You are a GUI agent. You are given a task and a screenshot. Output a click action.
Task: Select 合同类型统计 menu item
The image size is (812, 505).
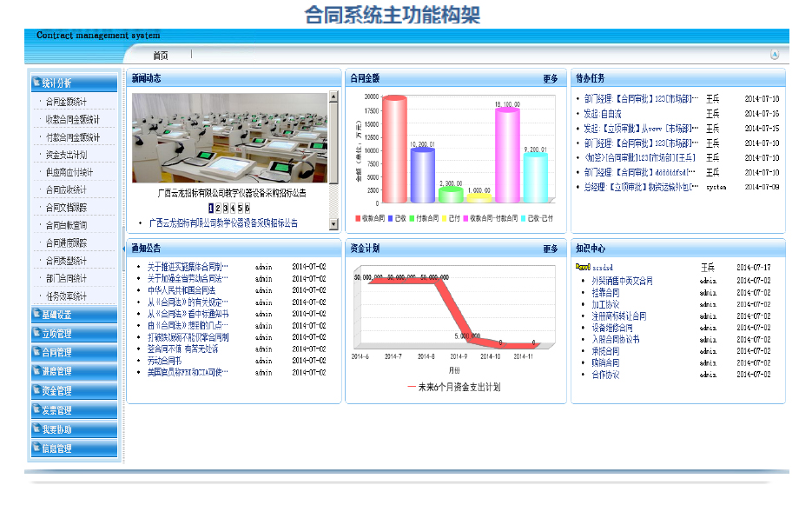coord(66,260)
